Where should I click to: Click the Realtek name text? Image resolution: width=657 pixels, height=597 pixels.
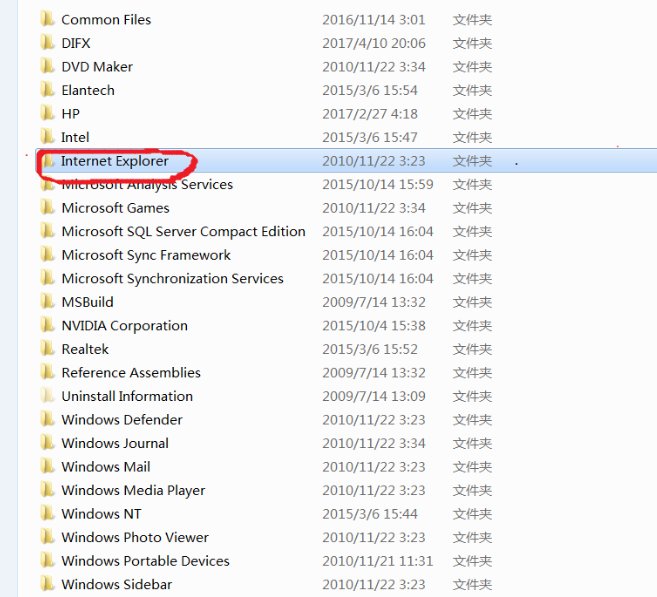[x=85, y=349]
